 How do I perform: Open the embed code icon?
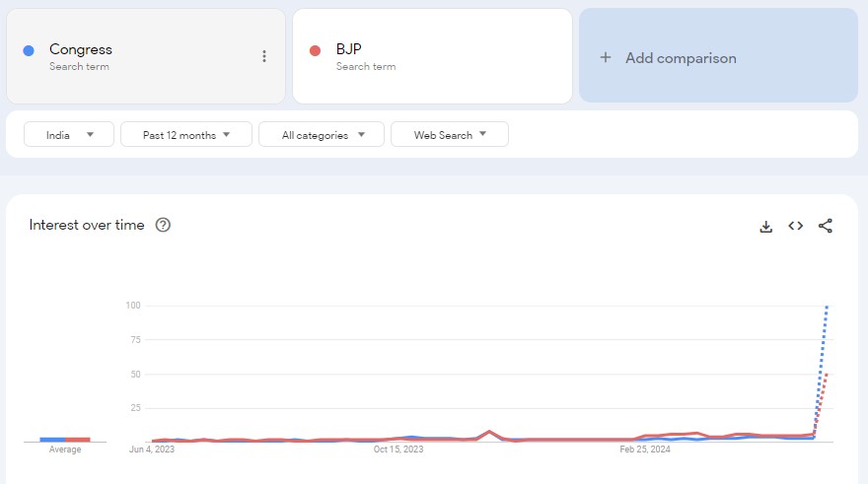[x=795, y=226]
